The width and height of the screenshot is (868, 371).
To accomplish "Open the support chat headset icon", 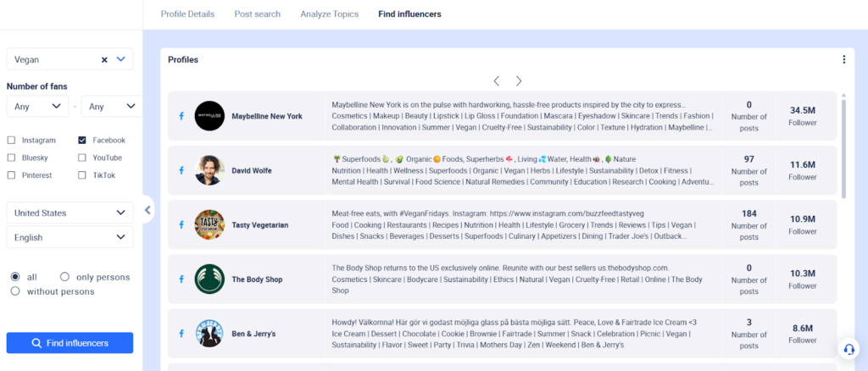I will pyautogui.click(x=847, y=349).
